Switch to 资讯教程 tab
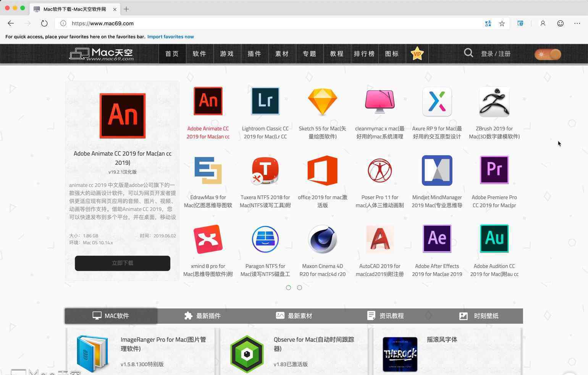This screenshot has height=375, width=588. (x=386, y=316)
